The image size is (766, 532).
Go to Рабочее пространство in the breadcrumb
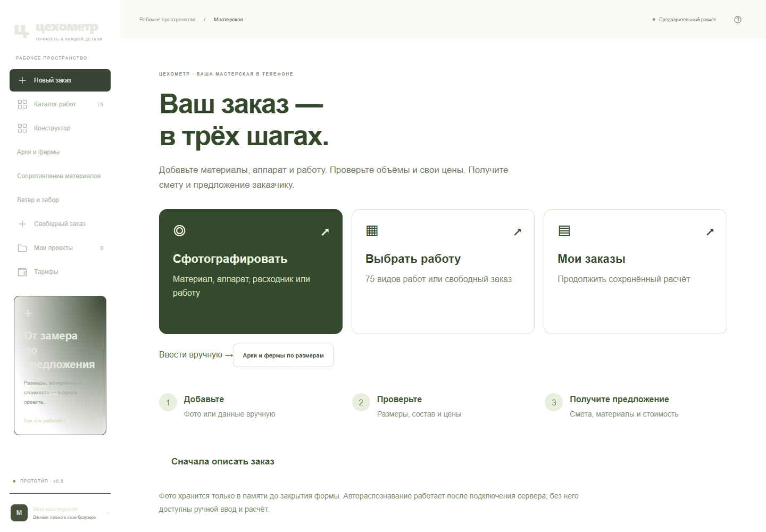[167, 20]
